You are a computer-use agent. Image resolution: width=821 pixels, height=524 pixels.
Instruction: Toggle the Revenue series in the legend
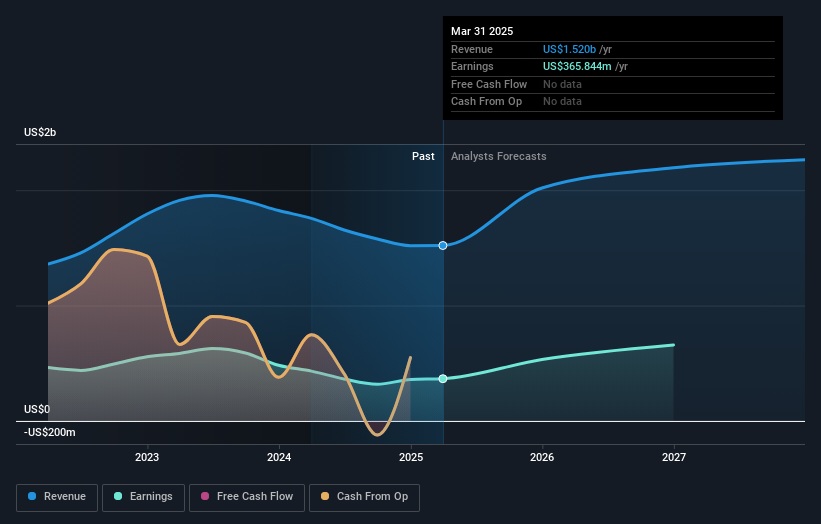click(x=57, y=497)
